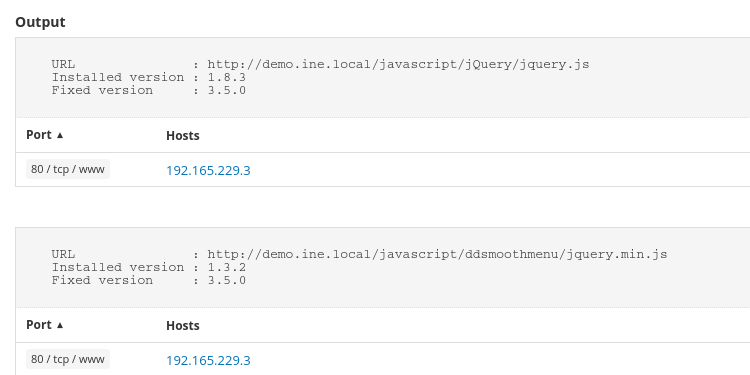Click the 3.5.0 fixed version in the first output block
Image resolution: width=750 pixels, height=375 pixels.
227,90
